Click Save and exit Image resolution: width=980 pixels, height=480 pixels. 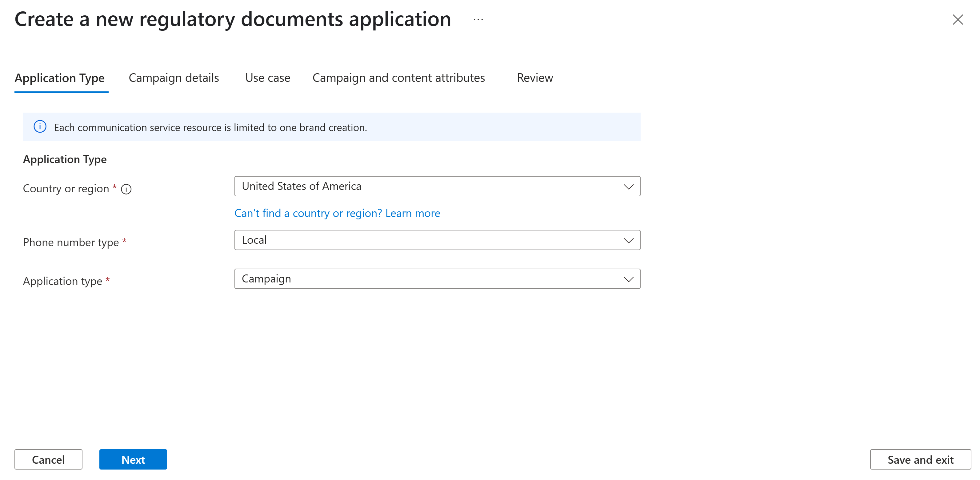click(920, 459)
